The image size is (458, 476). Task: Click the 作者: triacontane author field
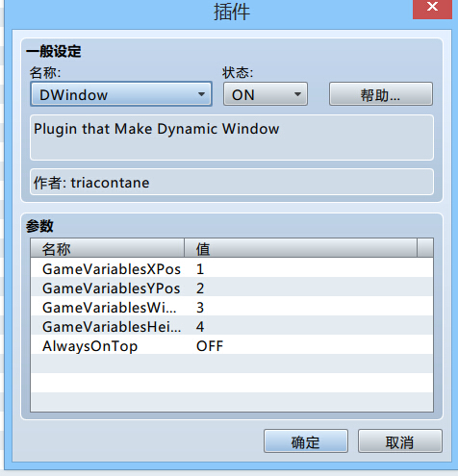click(x=232, y=182)
